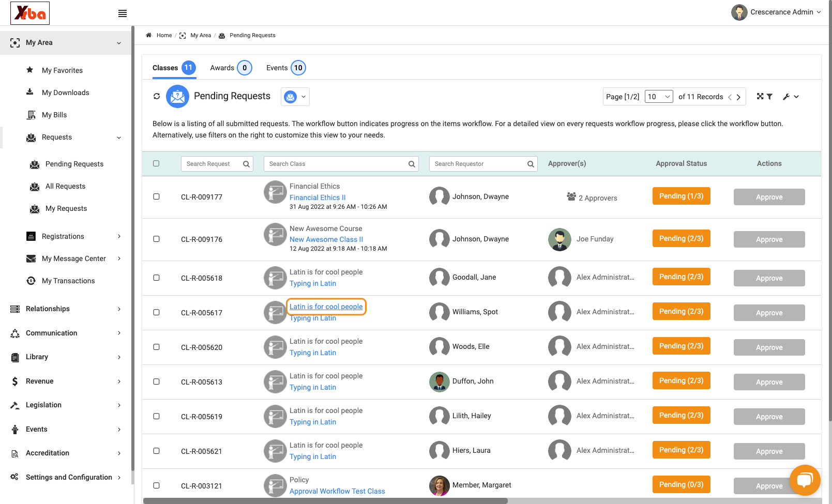Click the Revenue dollar icon
This screenshot has width=832, height=504.
pyautogui.click(x=15, y=381)
